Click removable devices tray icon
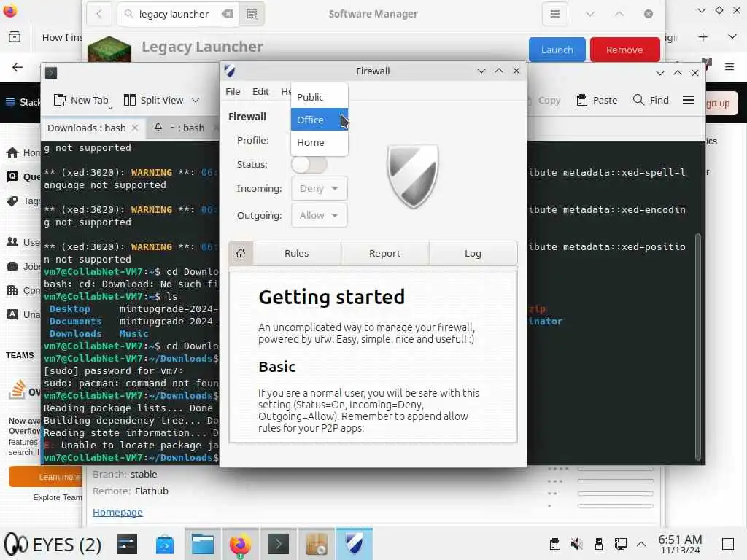This screenshot has width=747, height=560. pyautogui.click(x=599, y=544)
